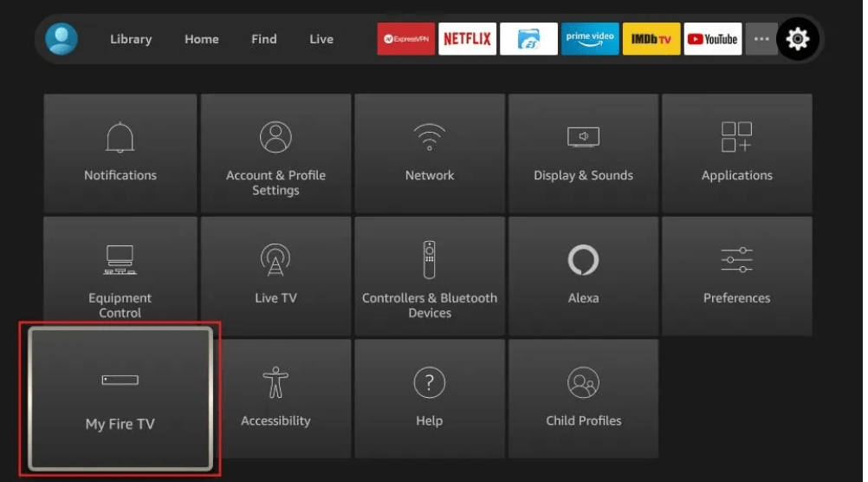Open the Alexa settings tile
This screenshot has height=482, width=868.
tap(583, 276)
